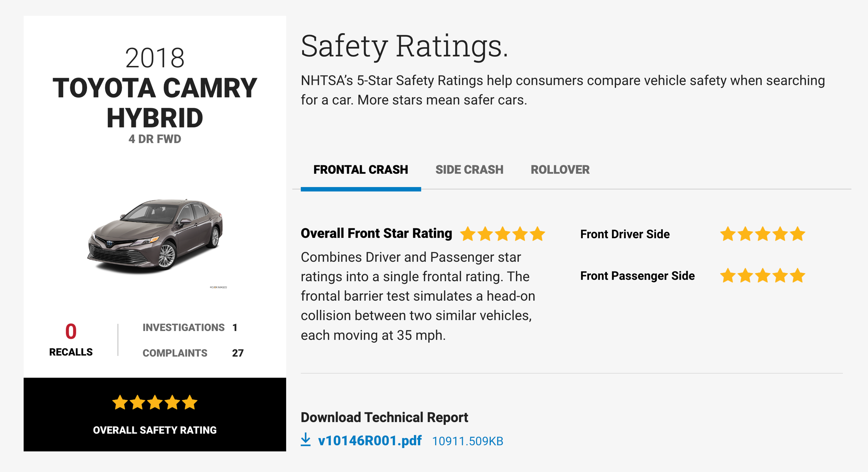Click the Overall Safety Rating label
Viewport: 868px width, 472px height.
[x=155, y=430]
